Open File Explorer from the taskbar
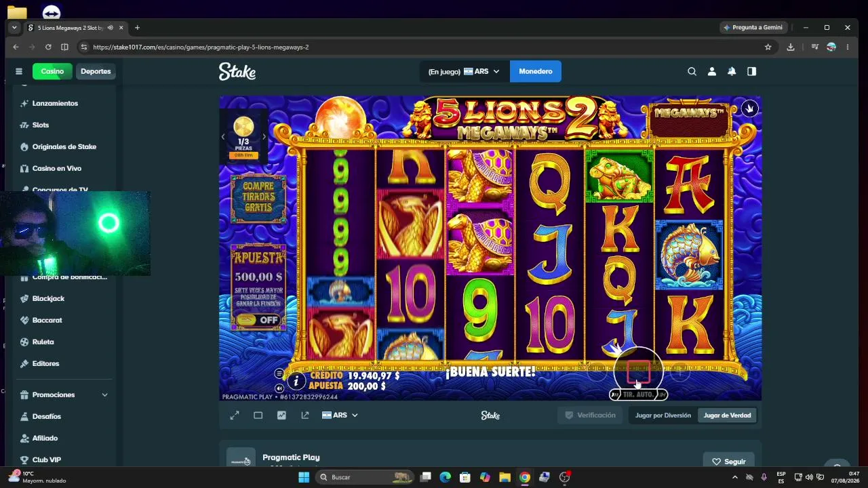Viewport: 868px width, 488px height. tap(505, 477)
